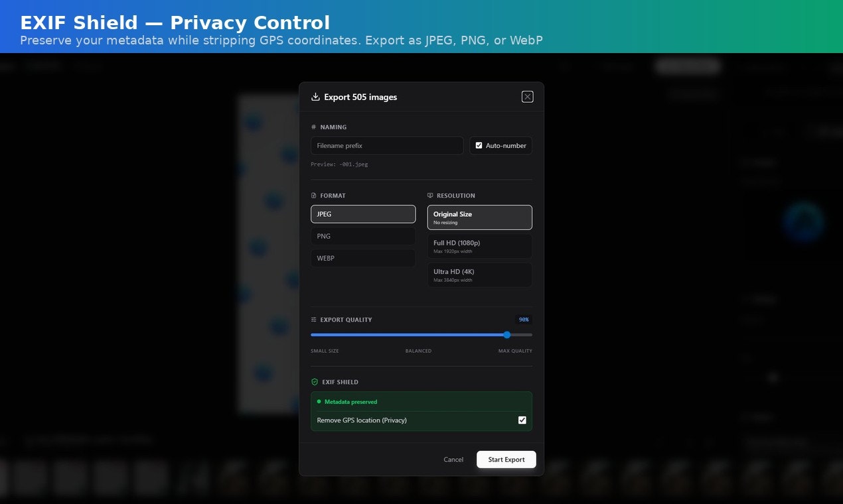
Task: Select JPEG export format
Action: tap(363, 214)
